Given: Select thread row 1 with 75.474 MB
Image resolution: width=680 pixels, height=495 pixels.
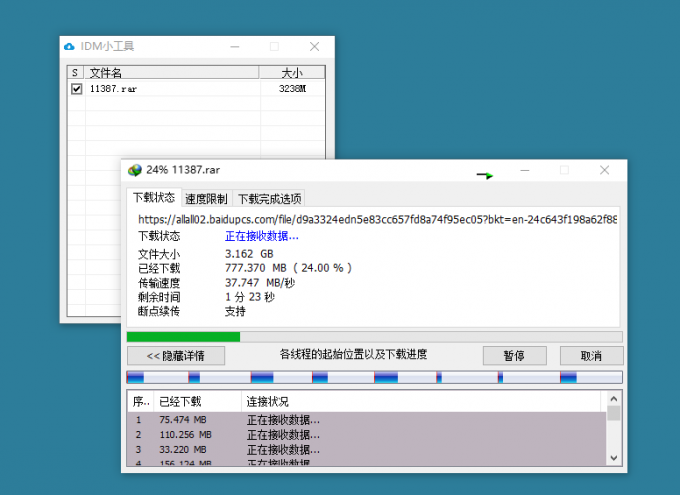Looking at the screenshot, I should tap(367, 420).
